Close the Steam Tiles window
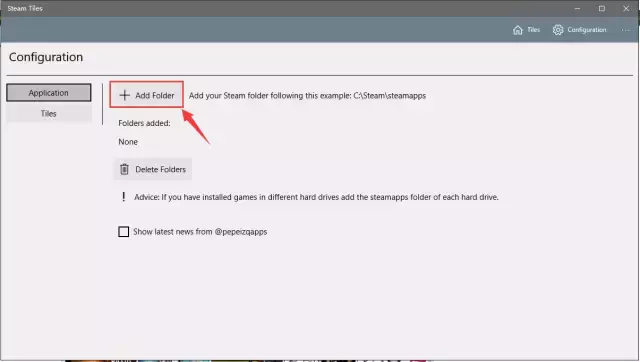The height and width of the screenshot is (362, 640). click(626, 8)
